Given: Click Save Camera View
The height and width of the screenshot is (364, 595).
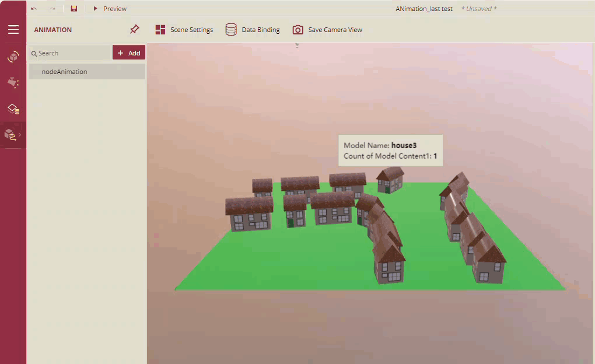Looking at the screenshot, I should [x=327, y=30].
